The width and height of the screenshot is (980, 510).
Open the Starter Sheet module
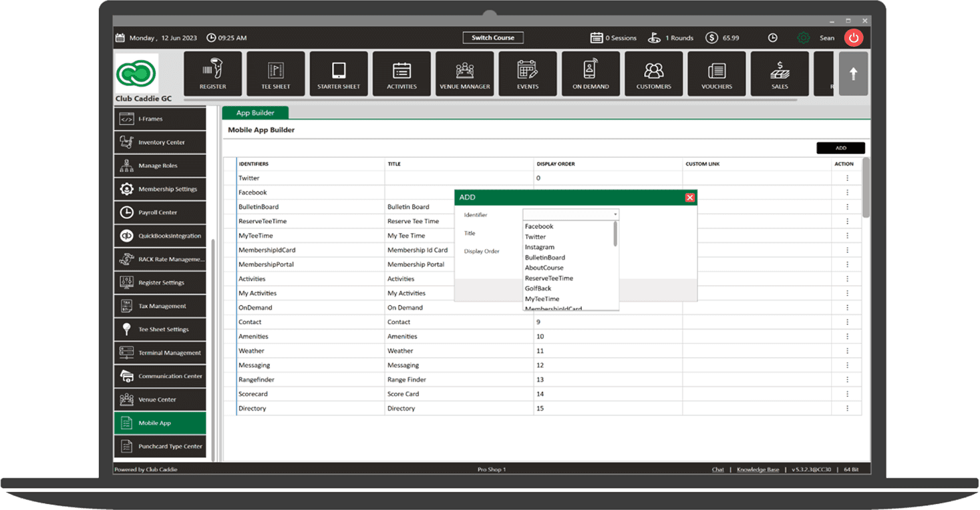pyautogui.click(x=339, y=73)
